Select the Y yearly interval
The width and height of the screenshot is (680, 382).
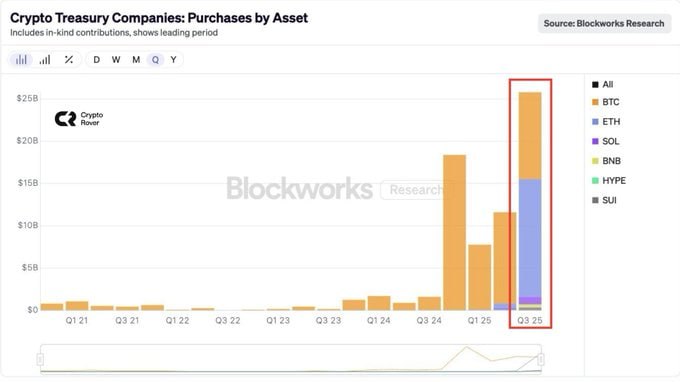(x=173, y=60)
